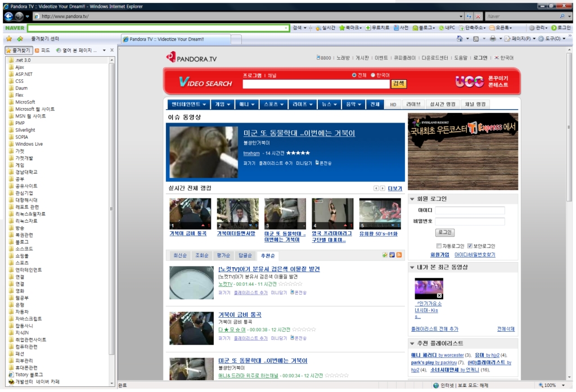Screen dimensions: 576x392
Task: Click the Naver toolbar 무료치료 icon
Action: (377, 28)
